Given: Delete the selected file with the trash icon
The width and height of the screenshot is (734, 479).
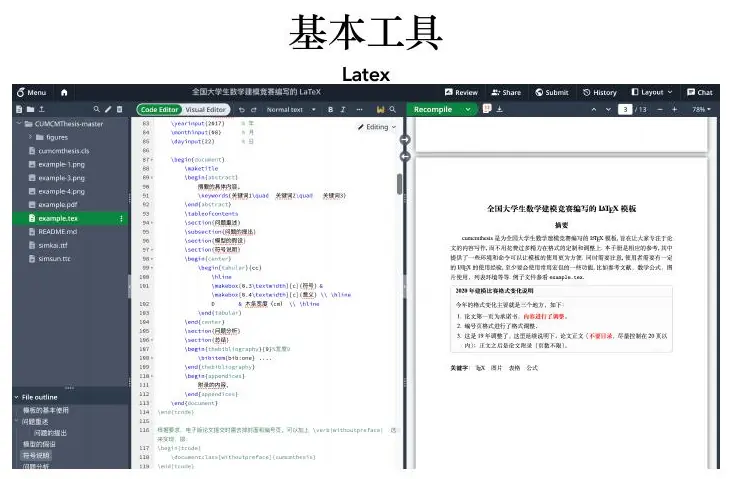Looking at the screenshot, I should (119, 109).
